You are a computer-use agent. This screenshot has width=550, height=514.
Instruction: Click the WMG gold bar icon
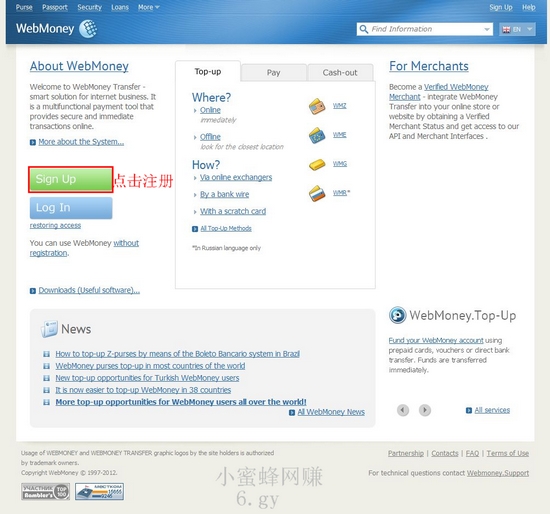(x=317, y=164)
